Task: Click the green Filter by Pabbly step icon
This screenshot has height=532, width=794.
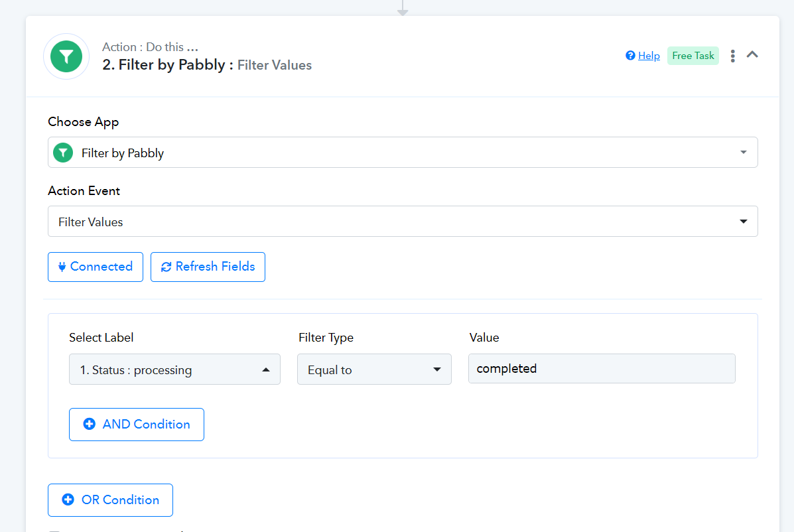Action: (66, 56)
